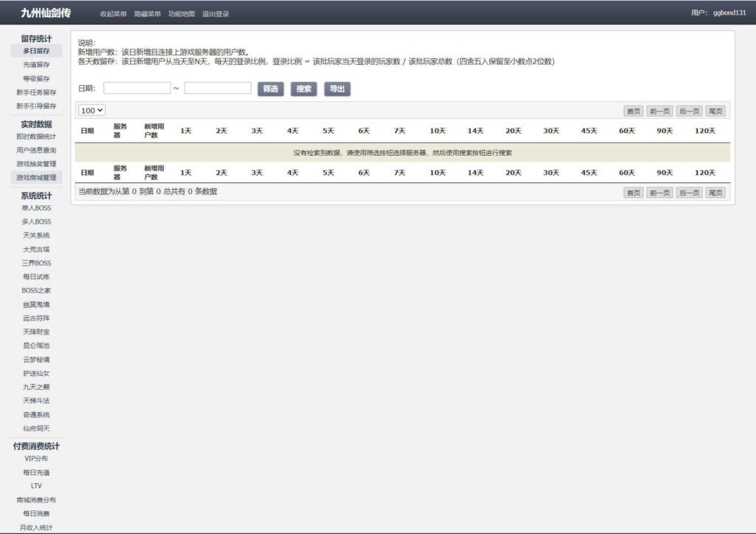Jump to 尾页 in top pagination
Image resolution: width=756 pixels, height=534 pixels.
click(715, 111)
